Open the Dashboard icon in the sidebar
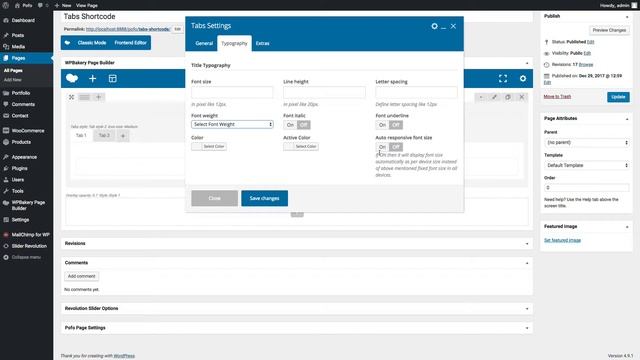The width and height of the screenshot is (640, 360). tap(6, 20)
